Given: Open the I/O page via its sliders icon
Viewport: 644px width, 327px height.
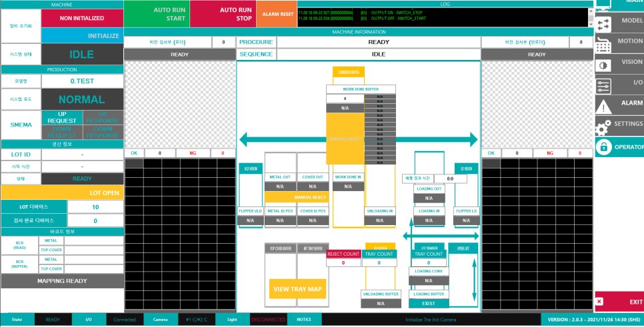Looking at the screenshot, I should point(603,86).
